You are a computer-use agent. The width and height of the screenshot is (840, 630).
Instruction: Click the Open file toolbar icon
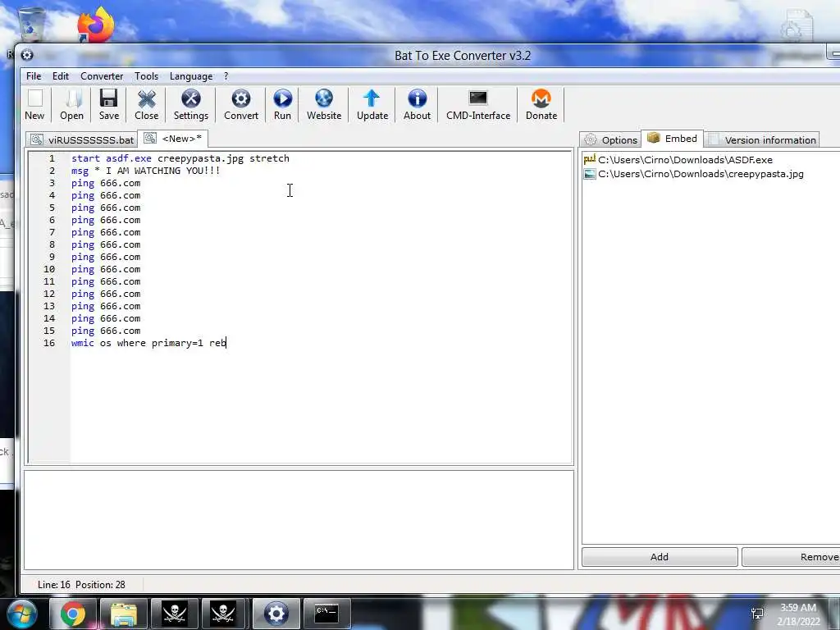click(x=72, y=105)
